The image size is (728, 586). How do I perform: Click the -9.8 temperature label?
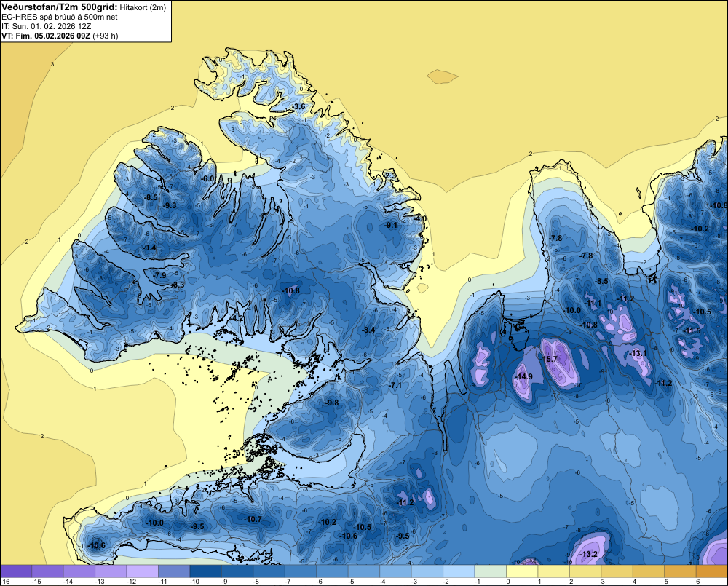[331, 403]
